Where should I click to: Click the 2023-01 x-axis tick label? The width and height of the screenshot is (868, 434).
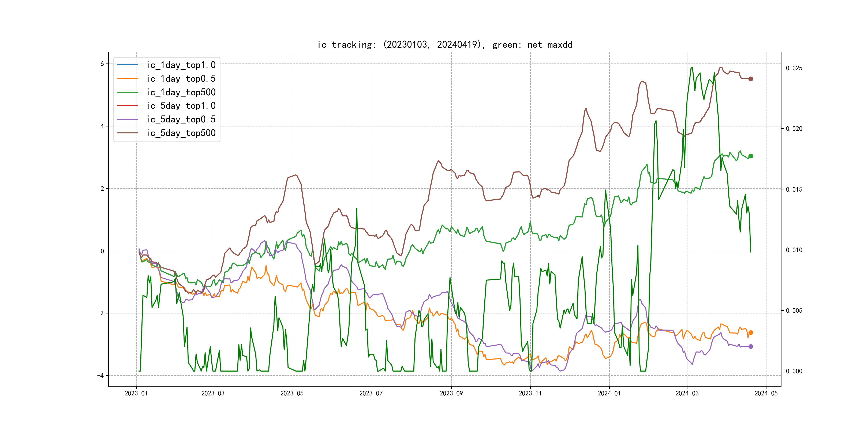pos(136,393)
